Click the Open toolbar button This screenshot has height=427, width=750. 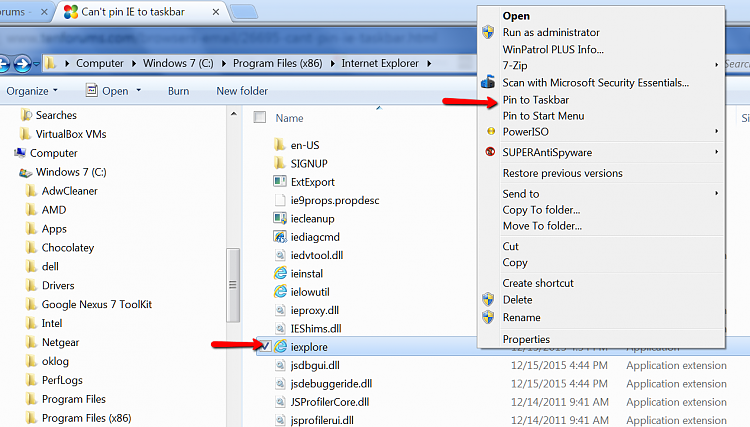click(107, 90)
